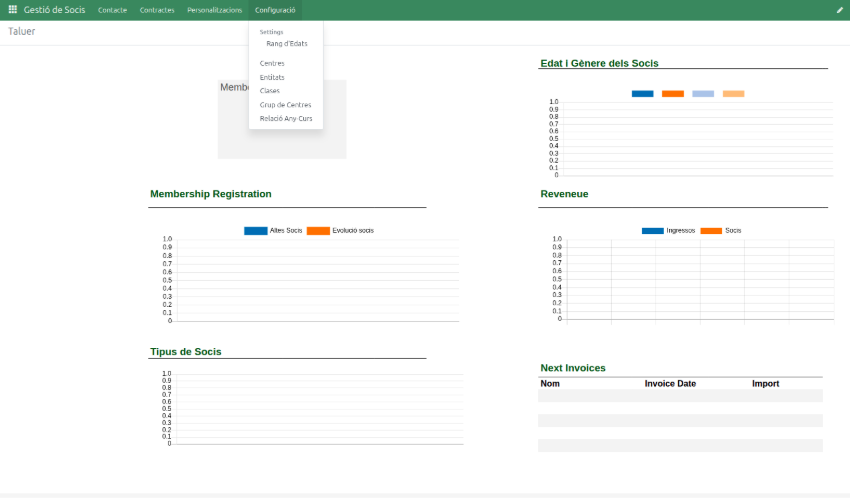Click the Invoice Date column header
This screenshot has width=850, height=498.
[670, 383]
